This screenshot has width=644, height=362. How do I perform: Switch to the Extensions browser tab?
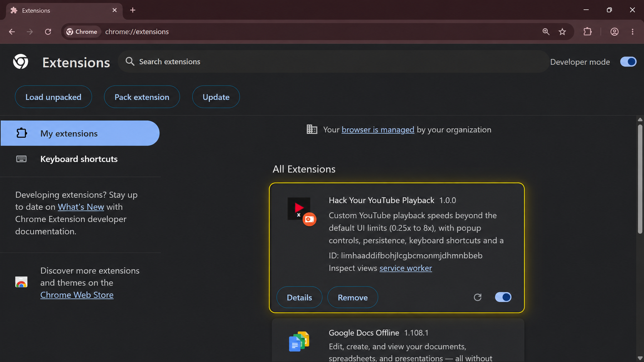[x=64, y=10]
